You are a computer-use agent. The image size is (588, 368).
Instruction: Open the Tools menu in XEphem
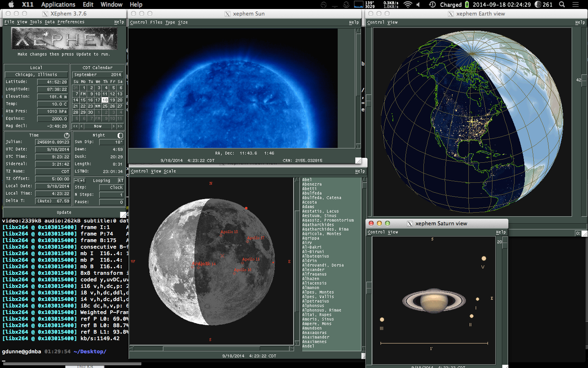(36, 22)
